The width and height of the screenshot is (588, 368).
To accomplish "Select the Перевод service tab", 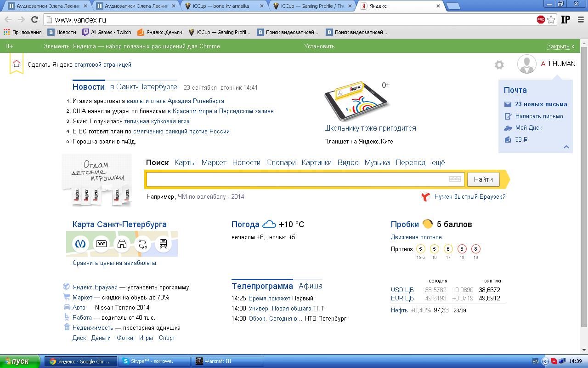I will [411, 162].
